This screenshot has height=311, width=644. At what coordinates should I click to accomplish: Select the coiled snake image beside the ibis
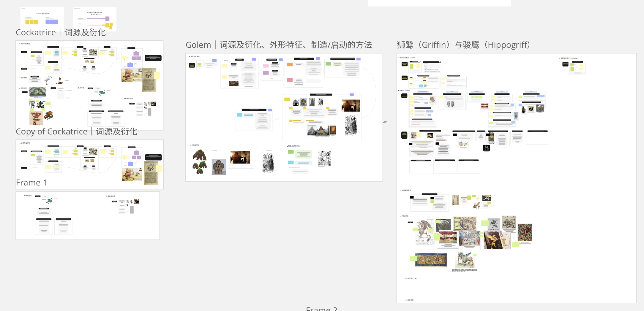pos(60,81)
